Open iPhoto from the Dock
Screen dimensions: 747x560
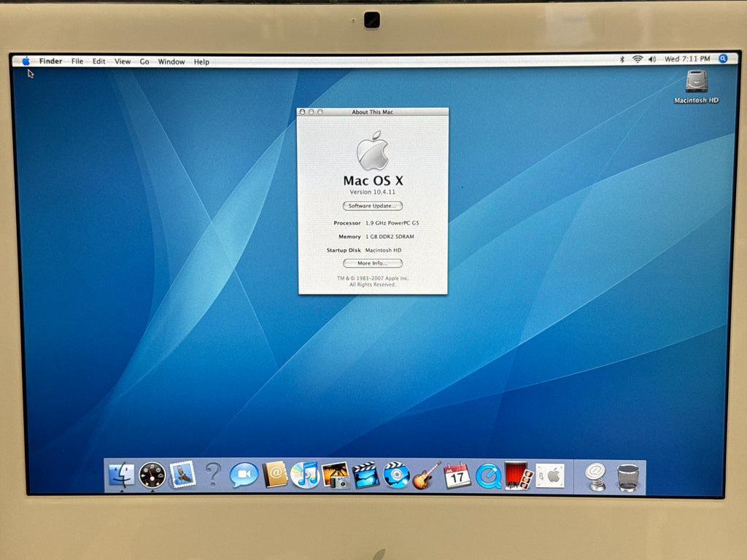coord(336,475)
